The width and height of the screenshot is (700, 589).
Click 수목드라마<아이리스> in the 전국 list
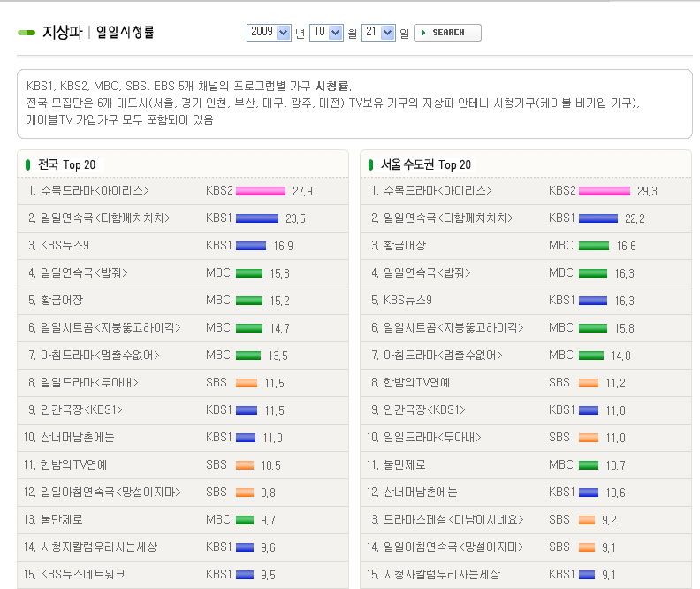point(95,191)
